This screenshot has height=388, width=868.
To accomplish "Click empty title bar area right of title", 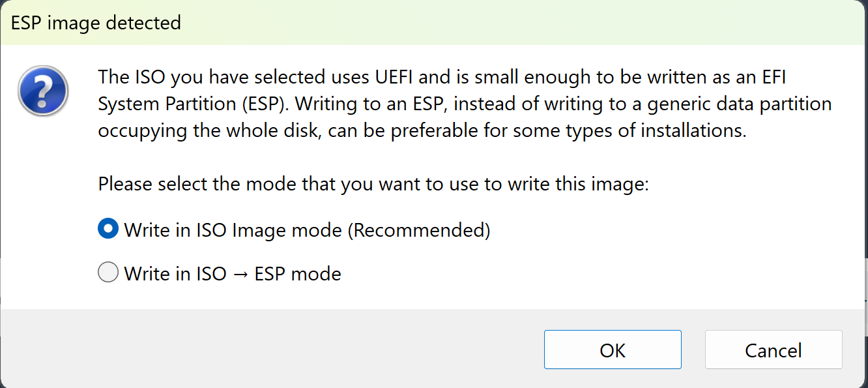I will (521, 23).
